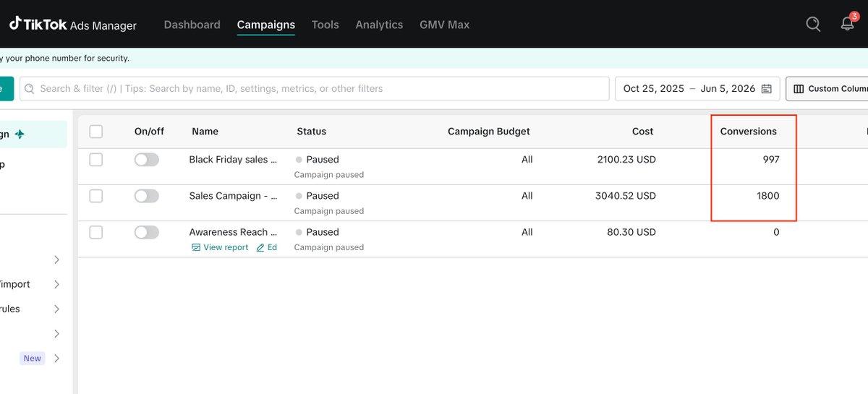Turn on the Awareness Reach switch
Image resolution: width=868 pixels, height=394 pixels.
[x=147, y=232]
